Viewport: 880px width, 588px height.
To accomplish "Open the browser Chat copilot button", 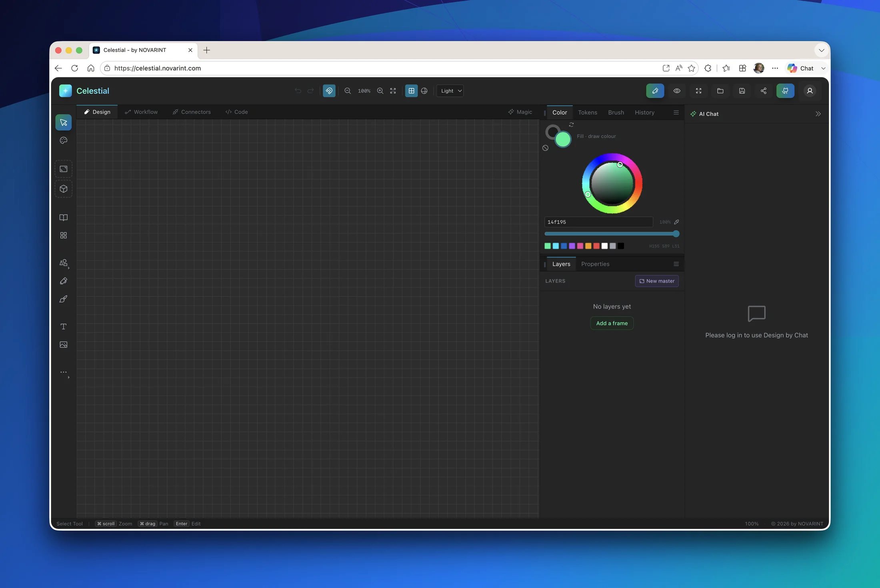I will pos(801,68).
